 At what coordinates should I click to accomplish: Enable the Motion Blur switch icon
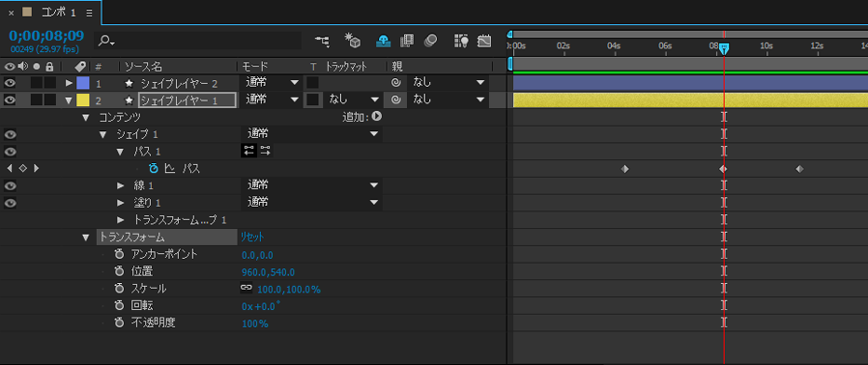[431, 41]
